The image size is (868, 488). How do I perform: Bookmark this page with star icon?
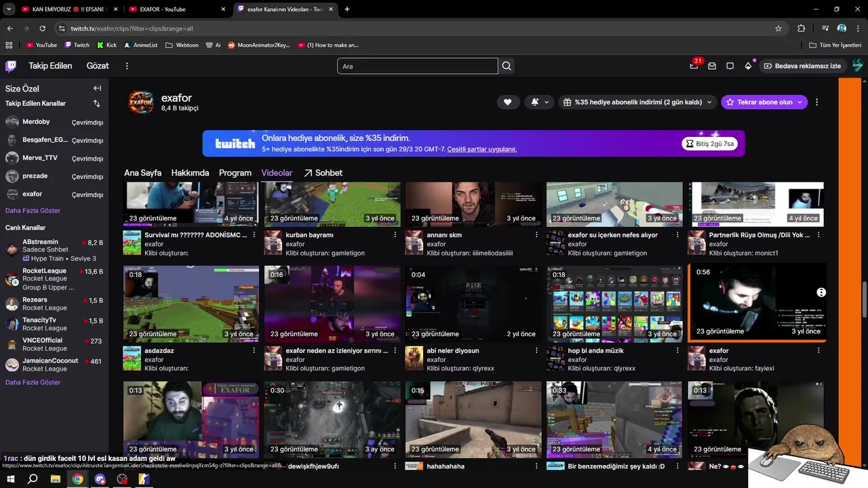(778, 28)
